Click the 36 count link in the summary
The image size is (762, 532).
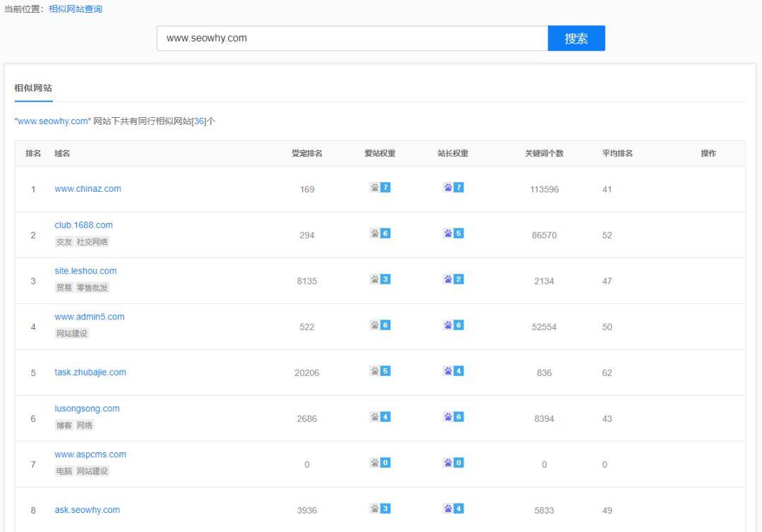199,121
